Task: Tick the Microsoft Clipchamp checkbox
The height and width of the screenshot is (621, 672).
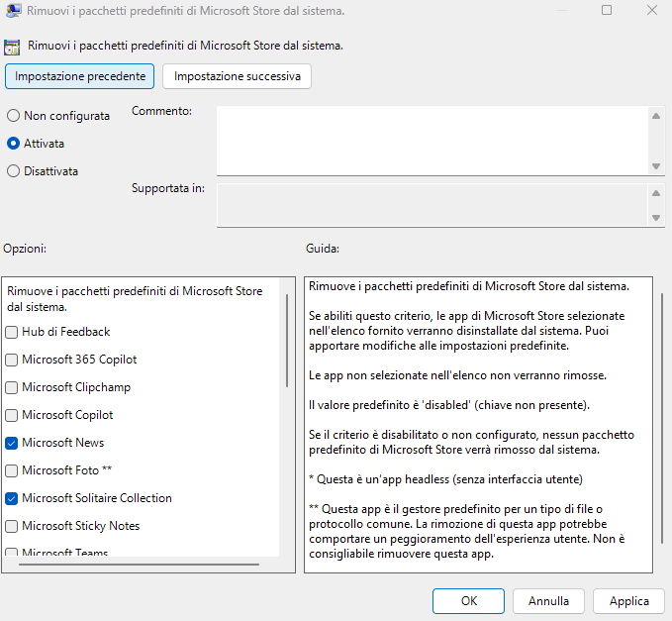Action: pos(12,387)
